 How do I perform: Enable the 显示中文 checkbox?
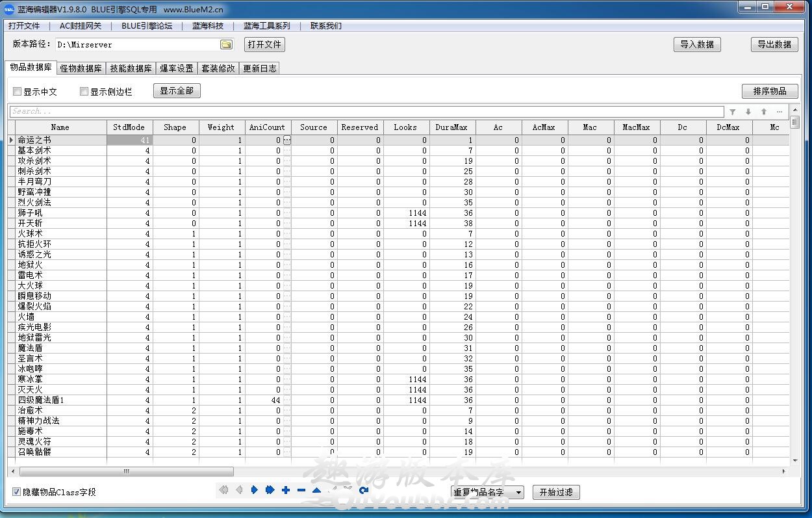pos(18,92)
